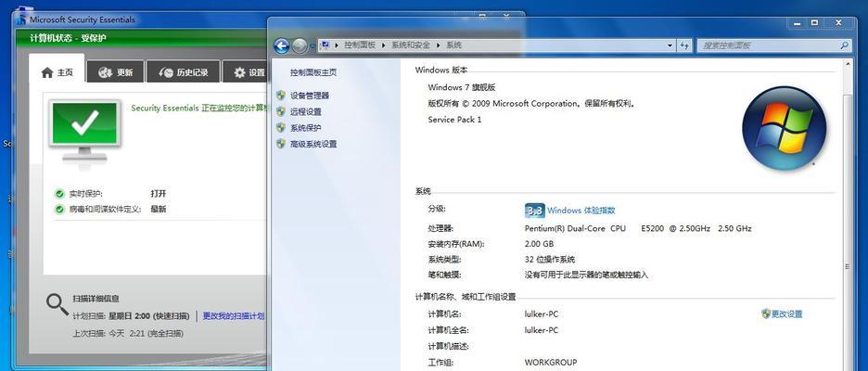The image size is (868, 371).
Task: Click the Windows 7 旗舰版 text
Action: coord(461,87)
